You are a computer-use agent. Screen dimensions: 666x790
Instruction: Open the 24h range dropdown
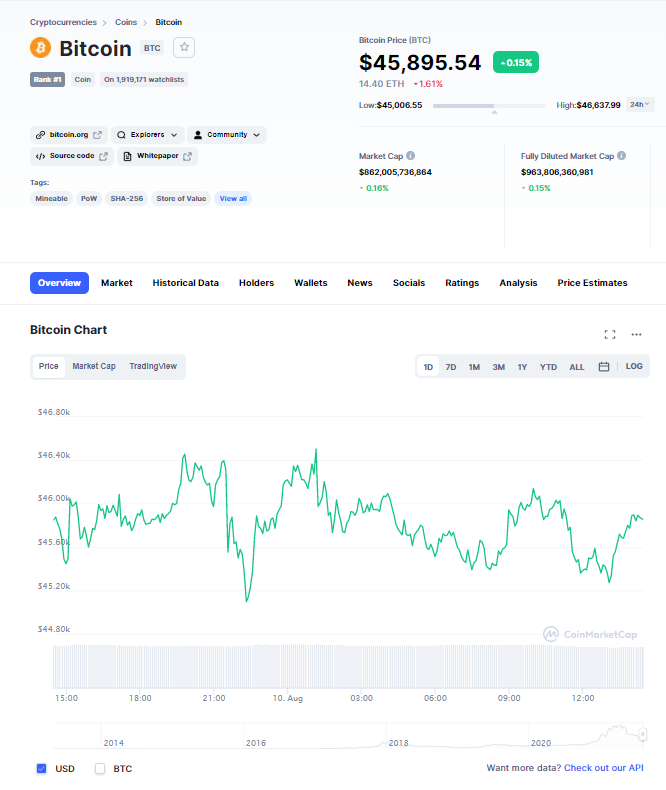pyautogui.click(x=640, y=104)
